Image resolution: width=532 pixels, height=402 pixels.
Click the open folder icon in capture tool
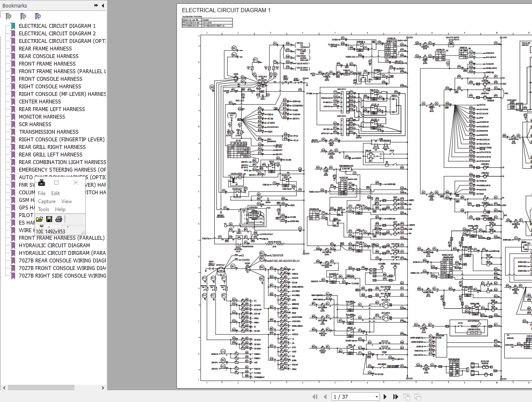[40, 219]
